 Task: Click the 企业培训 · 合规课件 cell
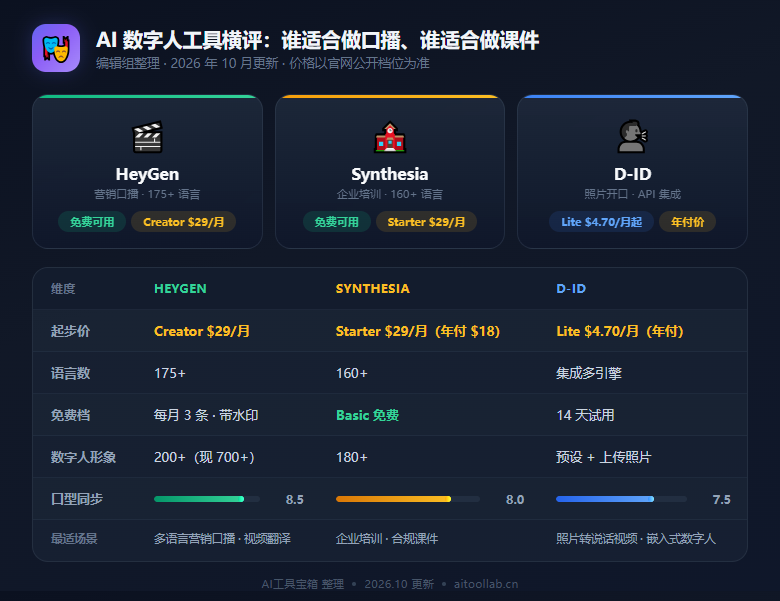coord(387,538)
